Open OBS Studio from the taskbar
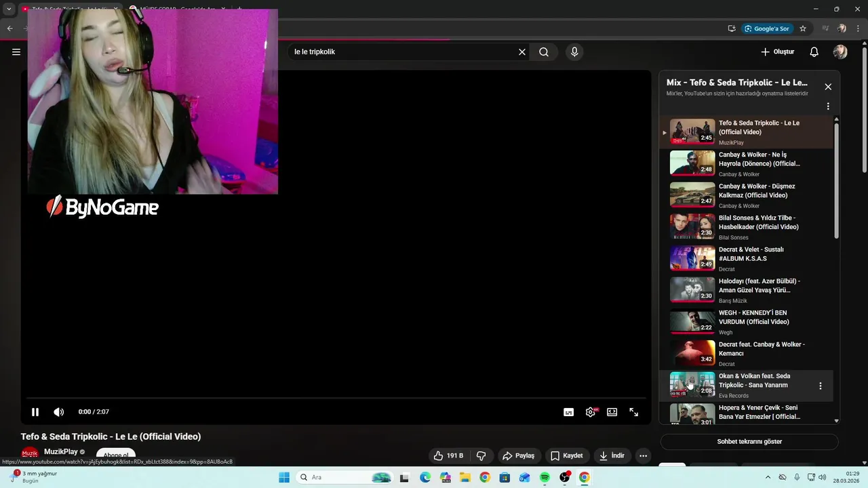 (x=565, y=477)
